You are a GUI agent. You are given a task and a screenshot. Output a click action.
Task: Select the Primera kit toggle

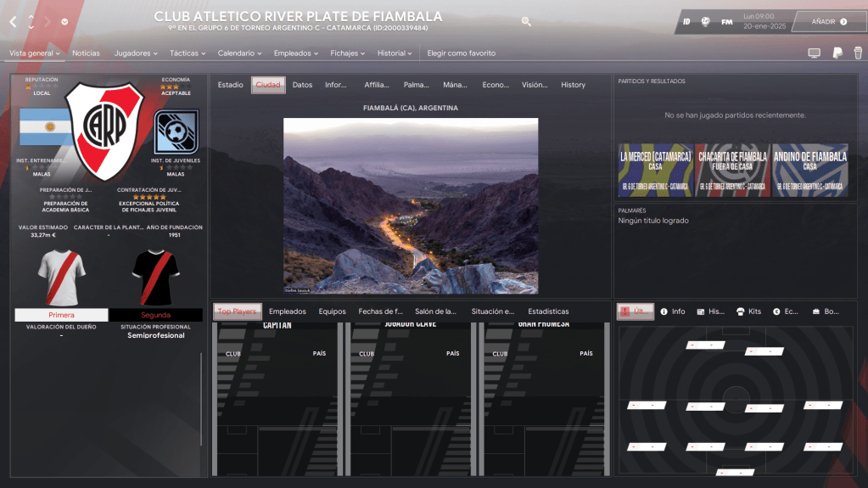(61, 315)
